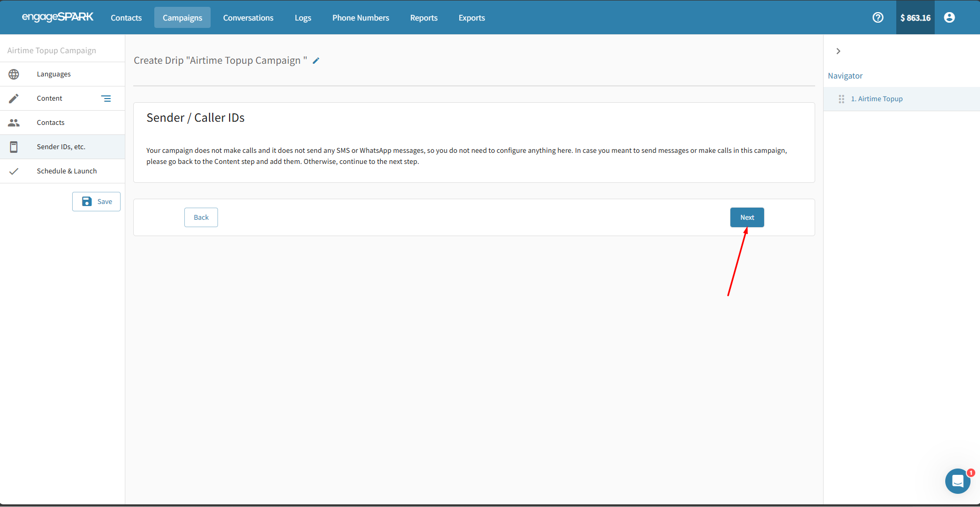Open the user account profile icon
Screen dimensions: 980x507
point(949,17)
